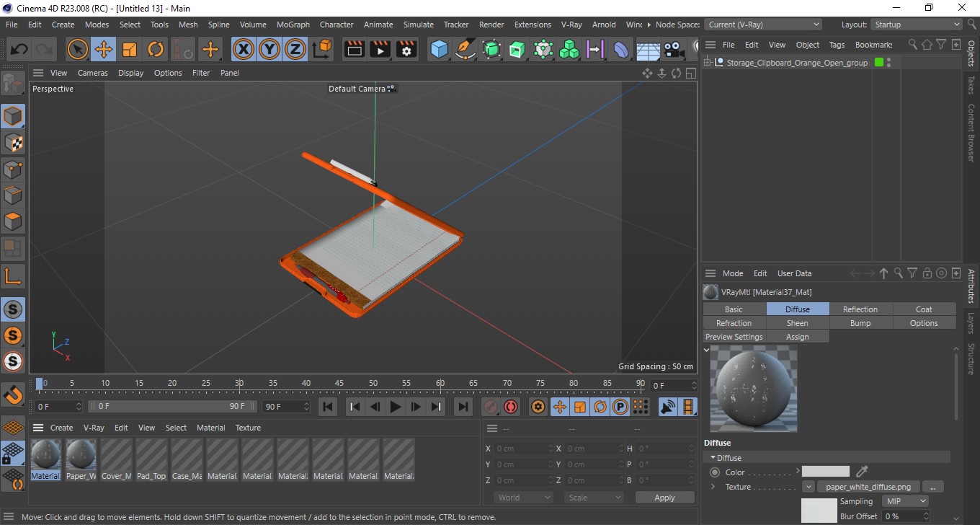This screenshot has height=525, width=980.
Task: Click Record Active Objects button
Action: [491, 407]
